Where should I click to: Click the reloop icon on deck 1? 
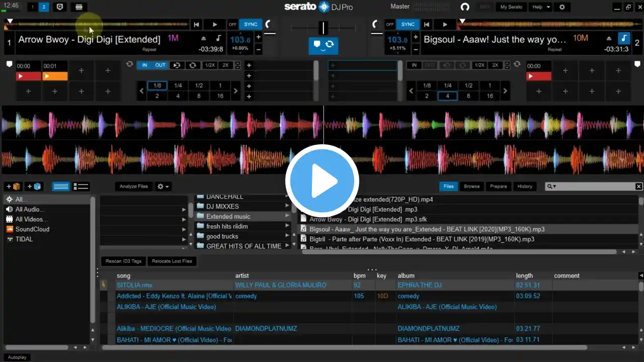click(177, 65)
